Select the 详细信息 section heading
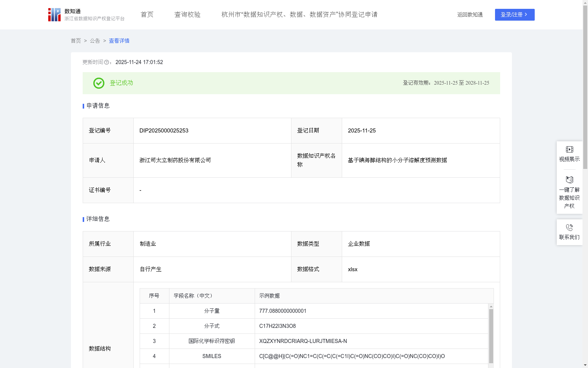The image size is (588, 368). click(98, 219)
